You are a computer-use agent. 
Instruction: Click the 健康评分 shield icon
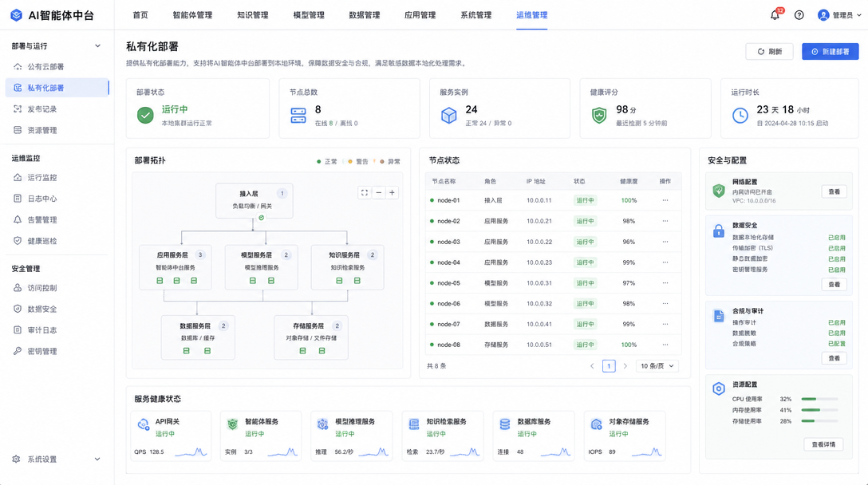[x=599, y=115]
